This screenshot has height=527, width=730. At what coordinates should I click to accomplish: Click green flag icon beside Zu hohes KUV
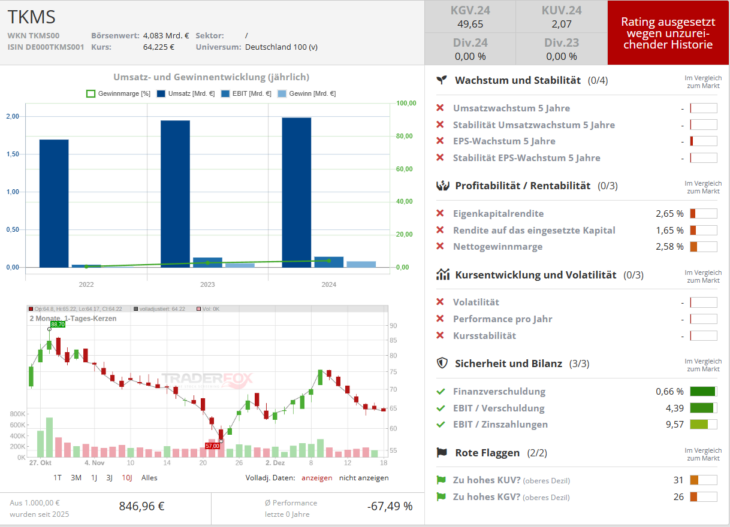pyautogui.click(x=441, y=480)
